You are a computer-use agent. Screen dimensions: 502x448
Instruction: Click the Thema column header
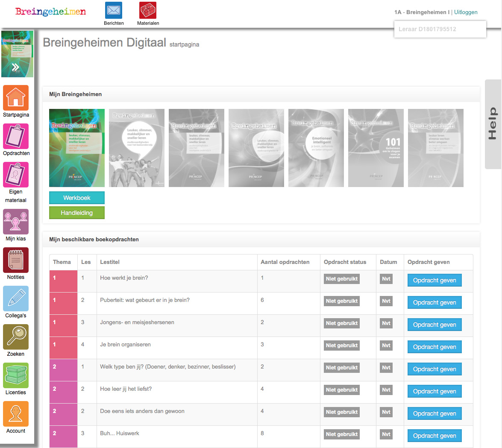[x=62, y=262]
